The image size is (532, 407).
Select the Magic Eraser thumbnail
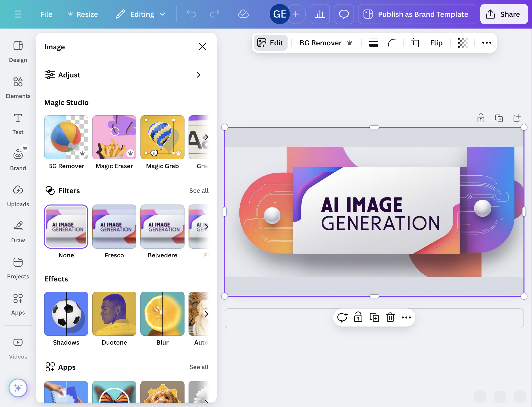point(114,137)
